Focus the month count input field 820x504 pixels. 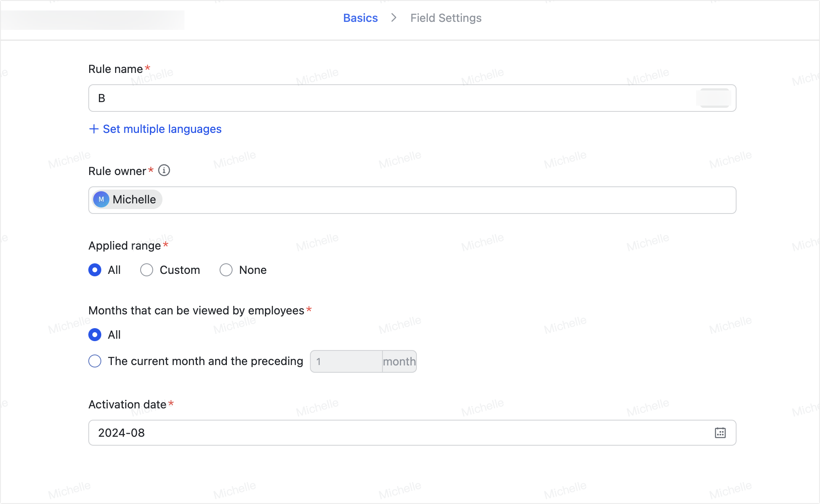coord(346,361)
